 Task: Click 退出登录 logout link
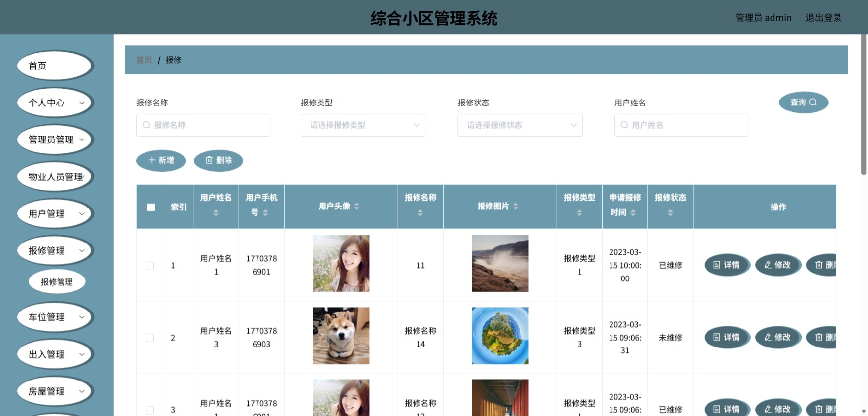click(823, 18)
